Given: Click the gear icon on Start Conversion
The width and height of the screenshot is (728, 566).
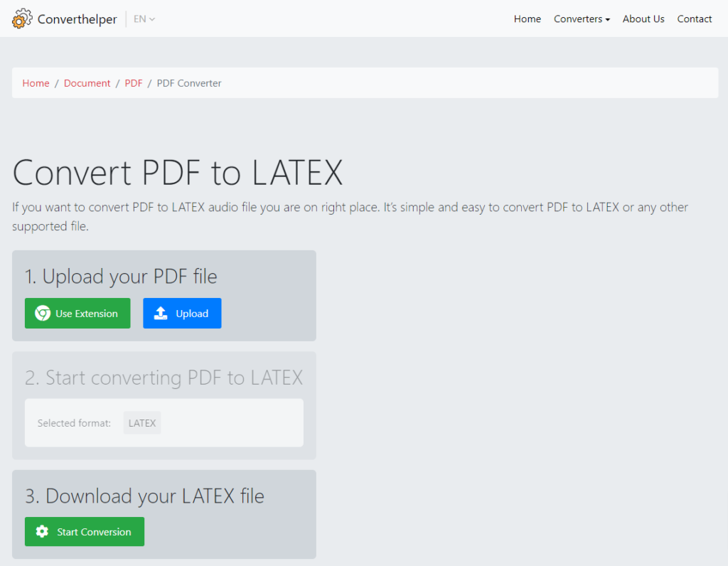Looking at the screenshot, I should [x=41, y=531].
